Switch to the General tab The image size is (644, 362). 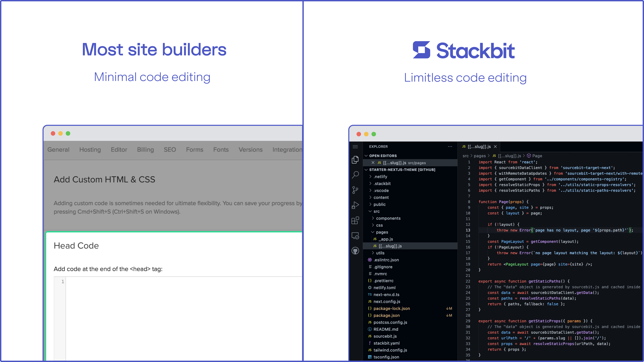[x=58, y=150]
